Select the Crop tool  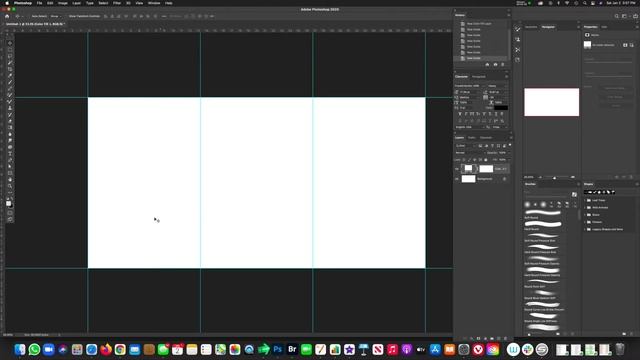(x=10, y=69)
